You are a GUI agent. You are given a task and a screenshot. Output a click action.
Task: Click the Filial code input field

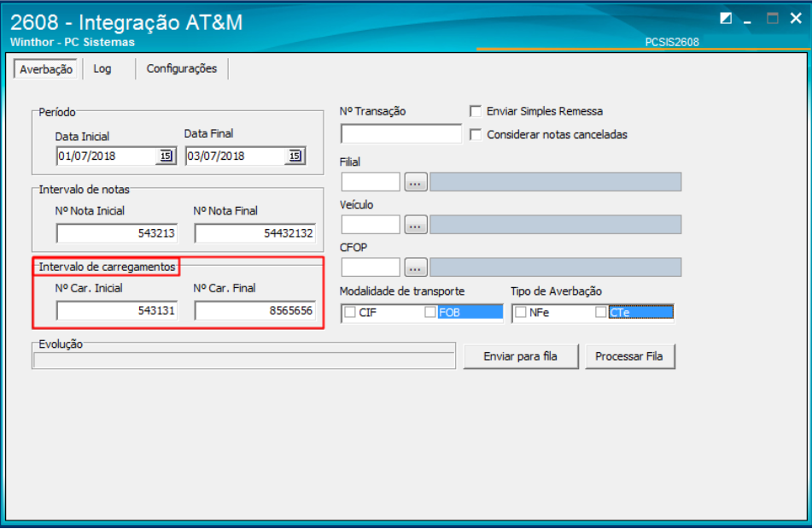[x=371, y=182]
